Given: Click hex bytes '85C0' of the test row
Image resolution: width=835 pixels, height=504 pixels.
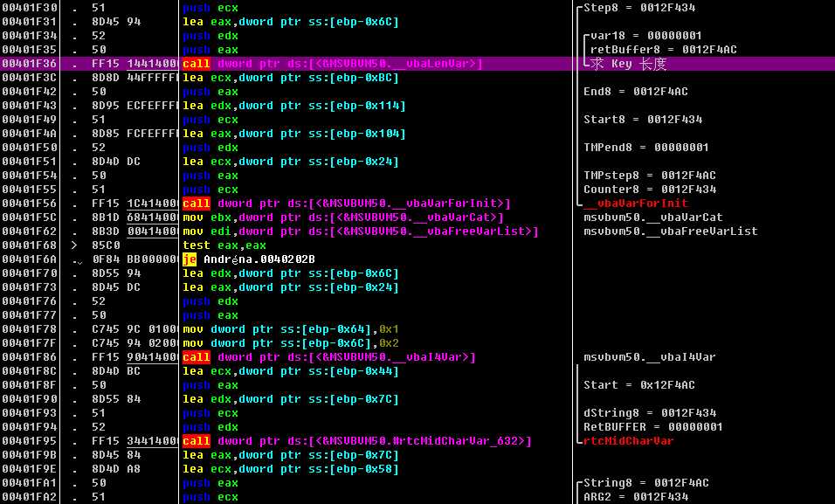Looking at the screenshot, I should 106,245.
